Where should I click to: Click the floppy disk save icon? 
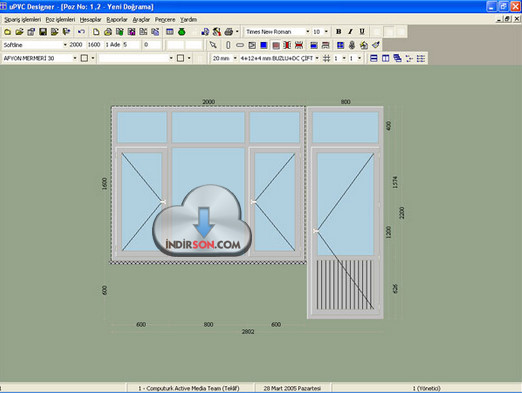43,32
